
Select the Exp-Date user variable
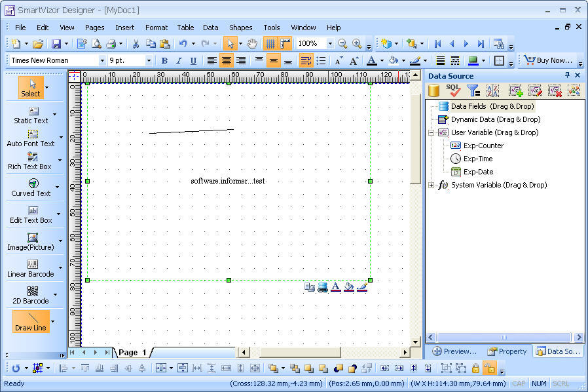point(478,172)
